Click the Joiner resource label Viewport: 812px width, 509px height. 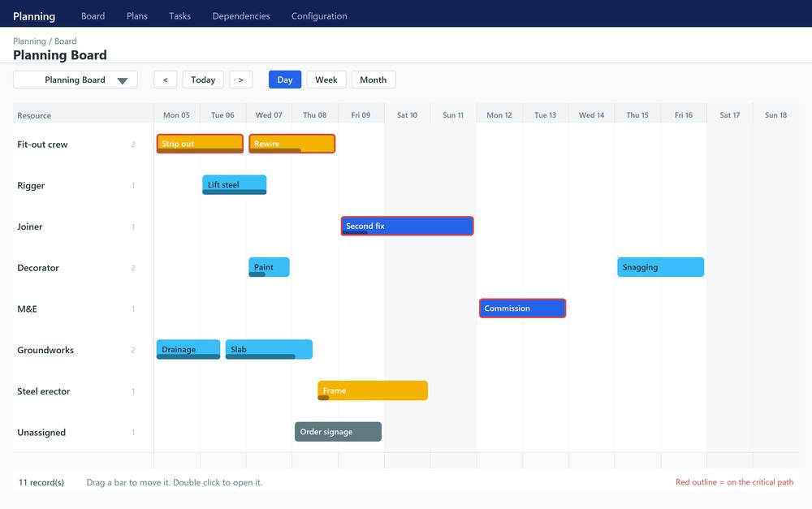tap(30, 226)
